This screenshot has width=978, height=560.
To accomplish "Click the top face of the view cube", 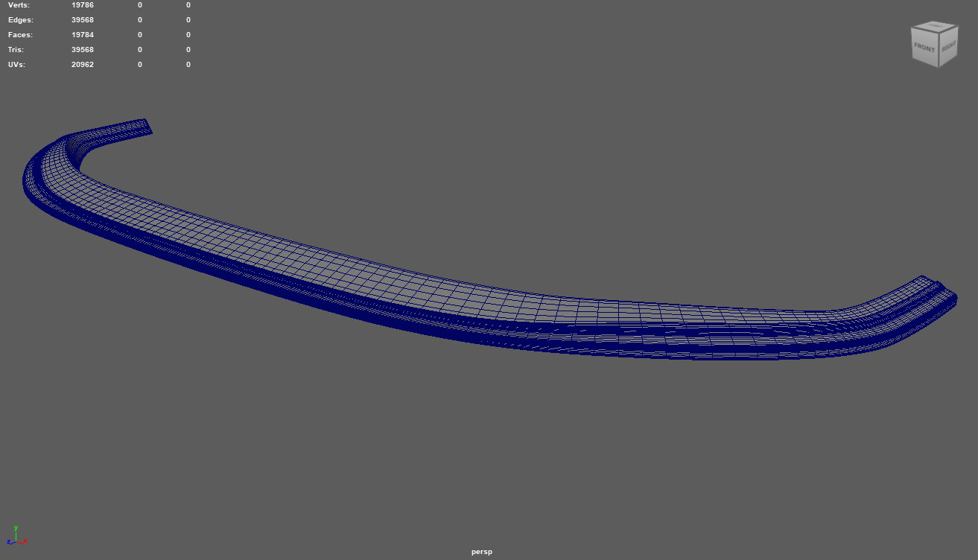I will coord(935,27).
